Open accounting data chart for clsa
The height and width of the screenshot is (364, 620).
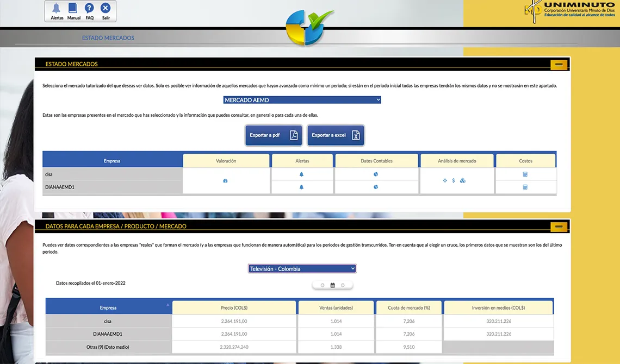tap(376, 174)
